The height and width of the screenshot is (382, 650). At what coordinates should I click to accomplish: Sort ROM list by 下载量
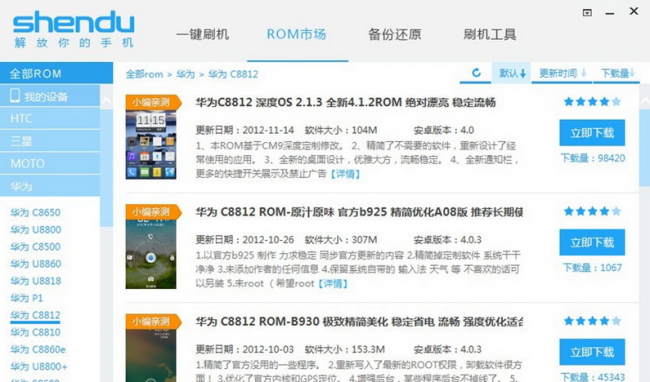tap(618, 73)
